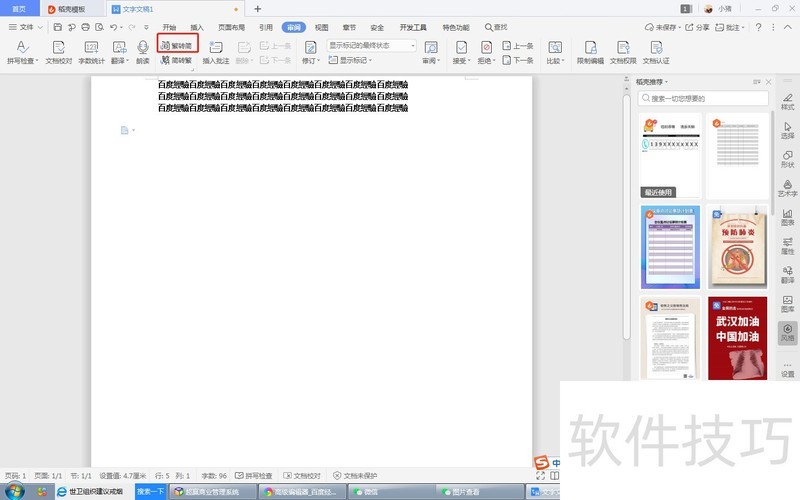The image size is (800, 500).
Task: Click the print preview icon
Action: [99, 27]
